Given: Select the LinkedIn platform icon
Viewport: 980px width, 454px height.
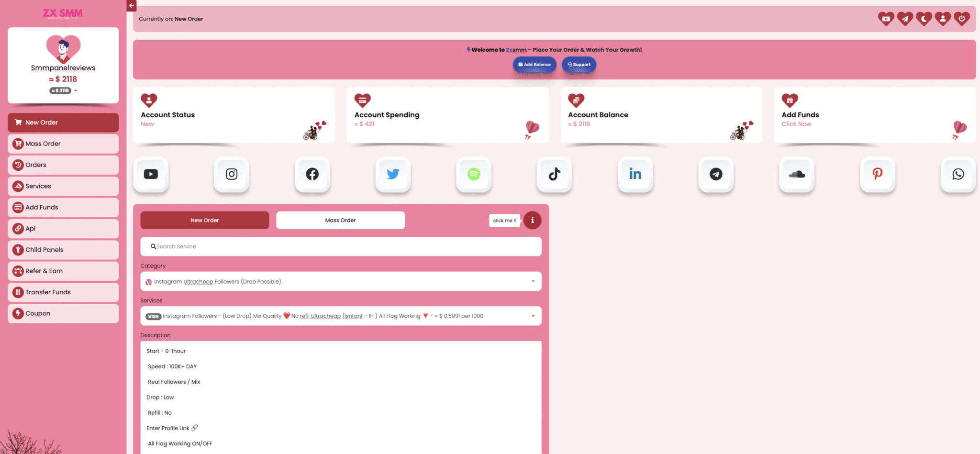Looking at the screenshot, I should point(635,174).
